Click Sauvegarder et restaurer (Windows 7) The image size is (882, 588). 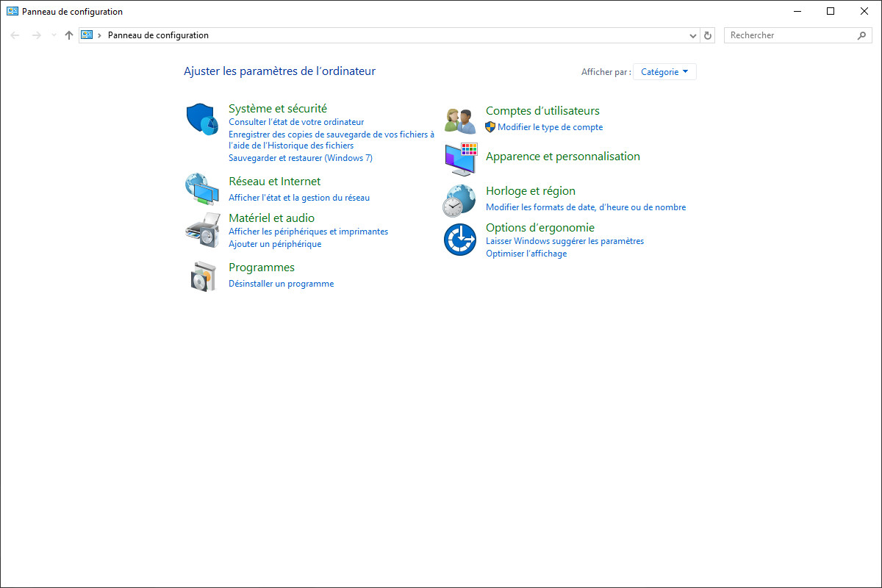(301, 158)
